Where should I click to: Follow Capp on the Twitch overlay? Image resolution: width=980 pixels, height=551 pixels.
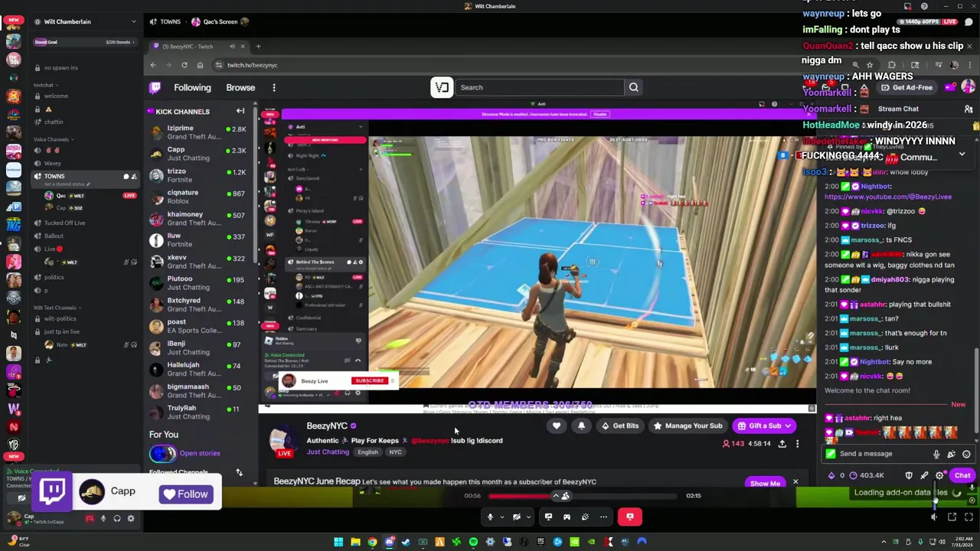click(186, 494)
